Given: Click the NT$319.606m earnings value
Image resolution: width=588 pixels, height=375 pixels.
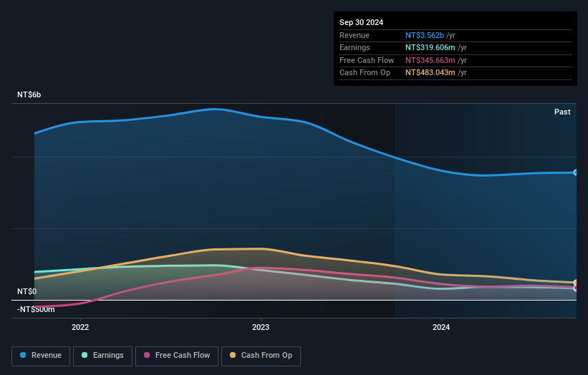Looking at the screenshot, I should coord(430,47).
